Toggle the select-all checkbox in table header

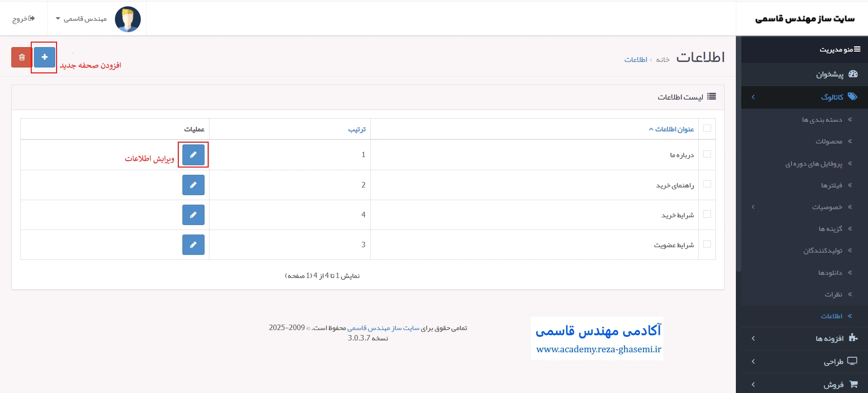click(707, 129)
